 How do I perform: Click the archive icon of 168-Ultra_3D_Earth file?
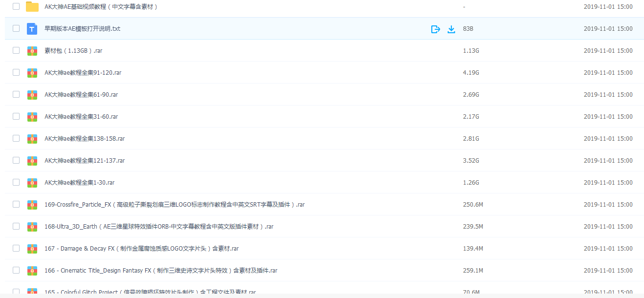(x=32, y=227)
